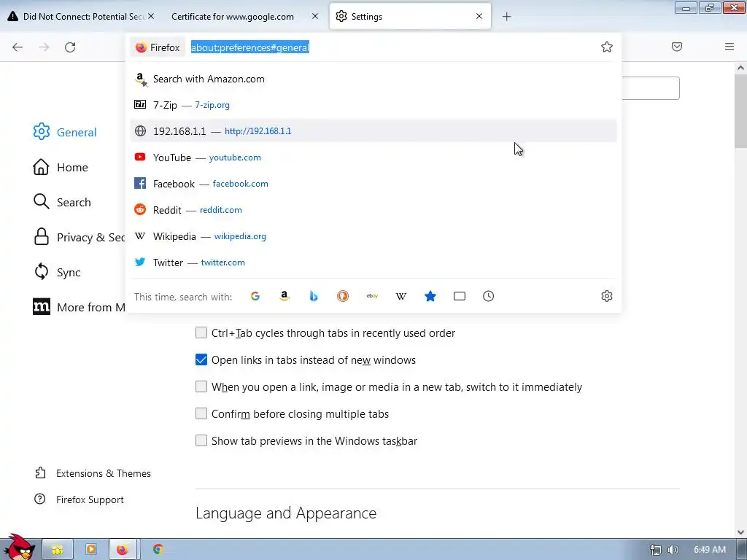Search this time with Wikipedia icon
Image resolution: width=747 pixels, height=560 pixels.
pos(401,296)
